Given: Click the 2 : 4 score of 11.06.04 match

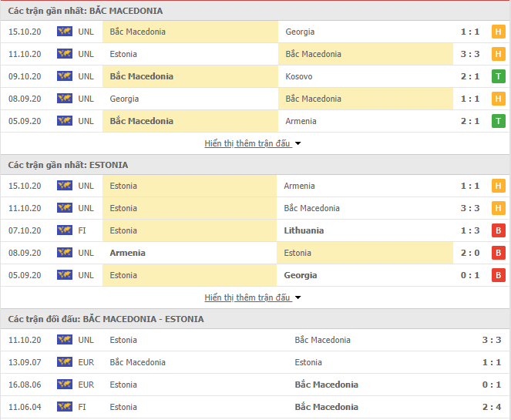Looking at the screenshot, I should [492, 407].
